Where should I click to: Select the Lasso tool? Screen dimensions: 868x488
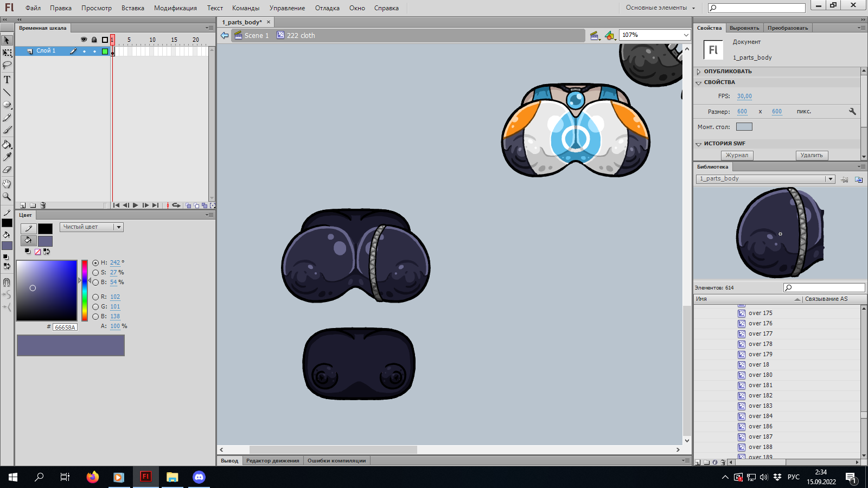[7, 66]
